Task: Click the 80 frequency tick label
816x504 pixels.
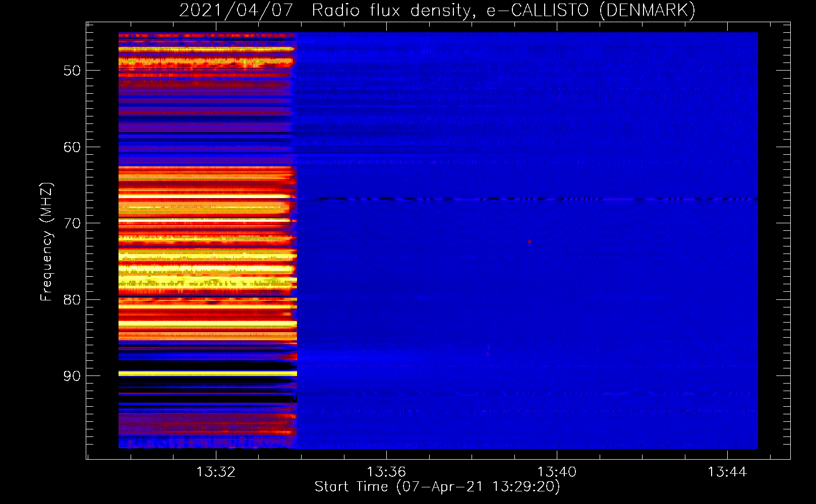Action: [72, 300]
